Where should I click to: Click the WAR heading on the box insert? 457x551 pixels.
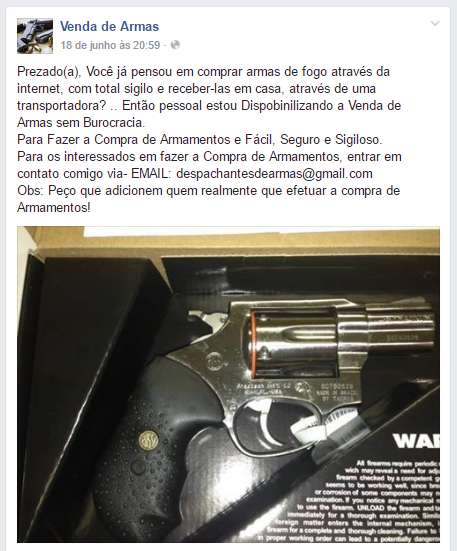pyautogui.click(x=416, y=441)
